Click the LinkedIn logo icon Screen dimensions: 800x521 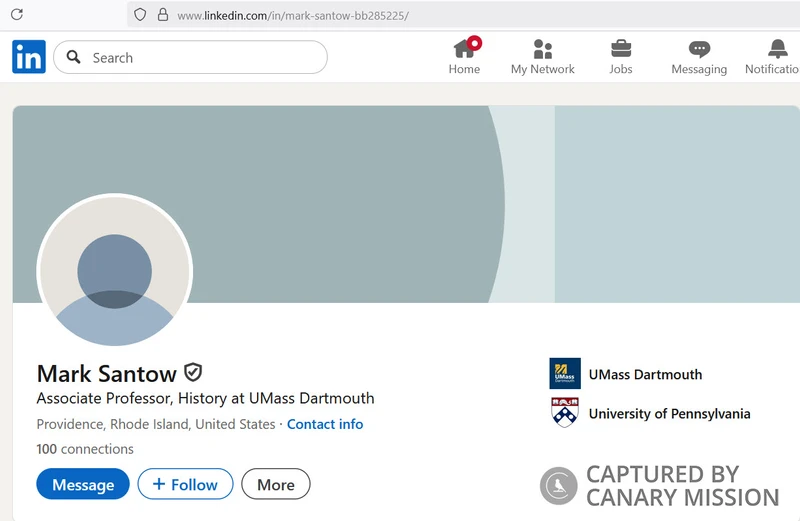(29, 57)
